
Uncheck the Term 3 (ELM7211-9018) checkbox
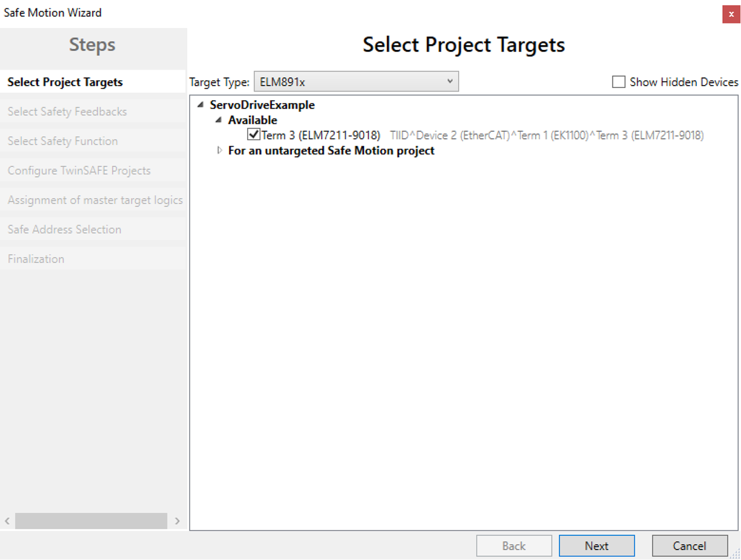tap(254, 134)
